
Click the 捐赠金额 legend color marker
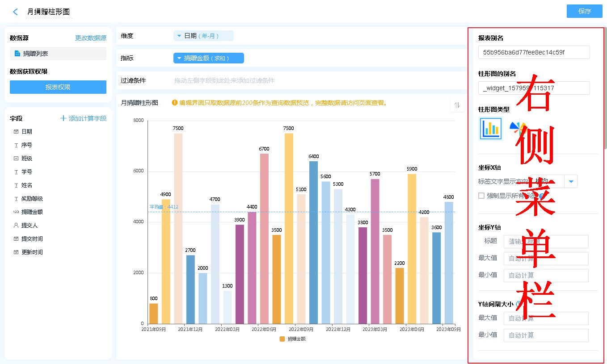point(282,339)
